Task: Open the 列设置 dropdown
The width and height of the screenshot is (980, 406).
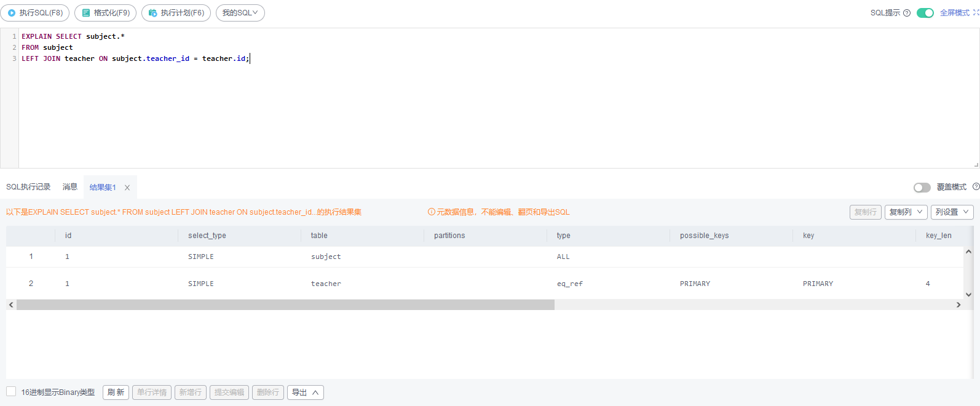Action: (x=952, y=212)
